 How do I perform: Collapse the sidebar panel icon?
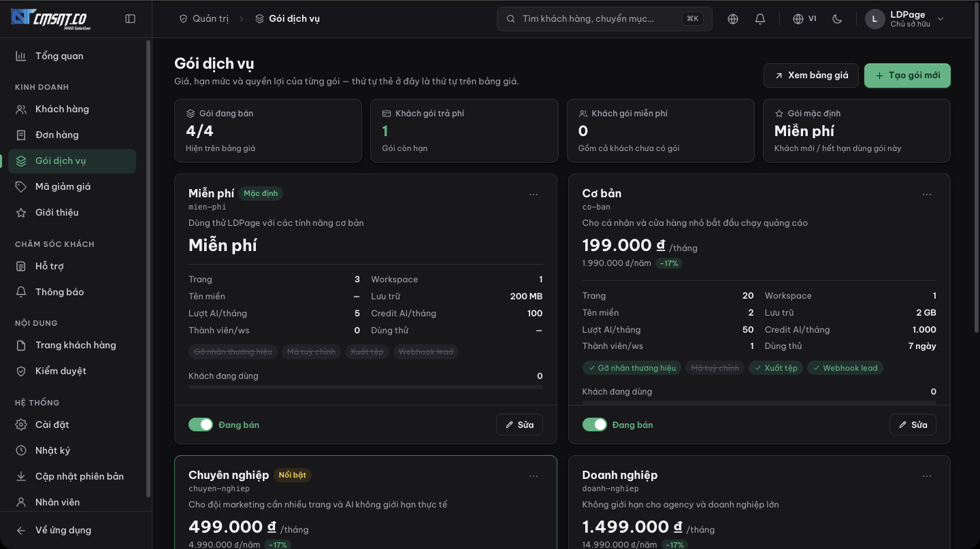click(131, 19)
